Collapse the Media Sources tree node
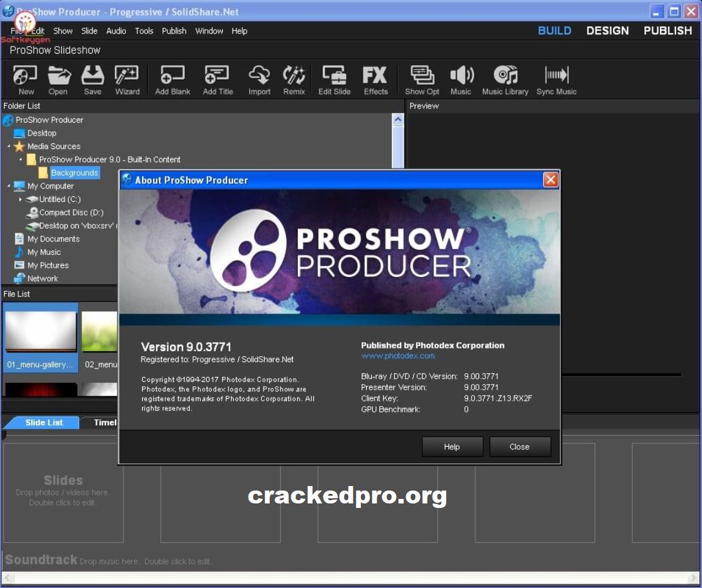This screenshot has height=588, width=702. pyautogui.click(x=8, y=146)
